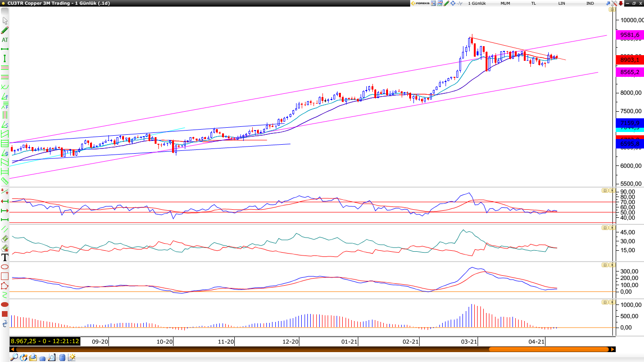The height and width of the screenshot is (362, 644).
Task: Click the yellow panel button of histogram pane
Action: click(604, 302)
